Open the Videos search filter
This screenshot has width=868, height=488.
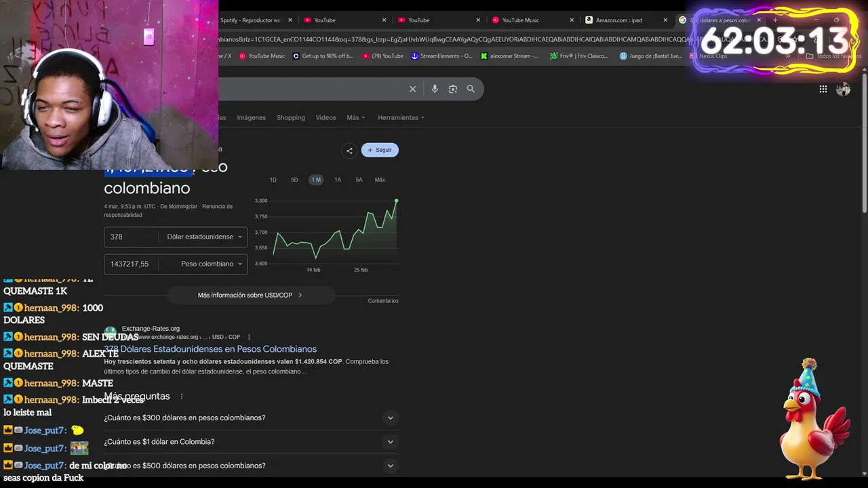pyautogui.click(x=325, y=117)
